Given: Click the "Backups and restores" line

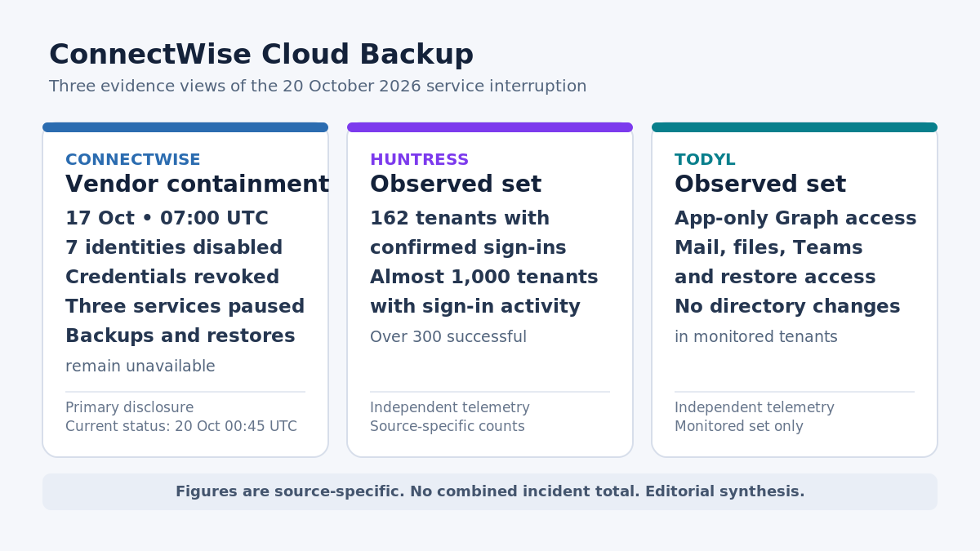Looking at the screenshot, I should pos(180,336).
